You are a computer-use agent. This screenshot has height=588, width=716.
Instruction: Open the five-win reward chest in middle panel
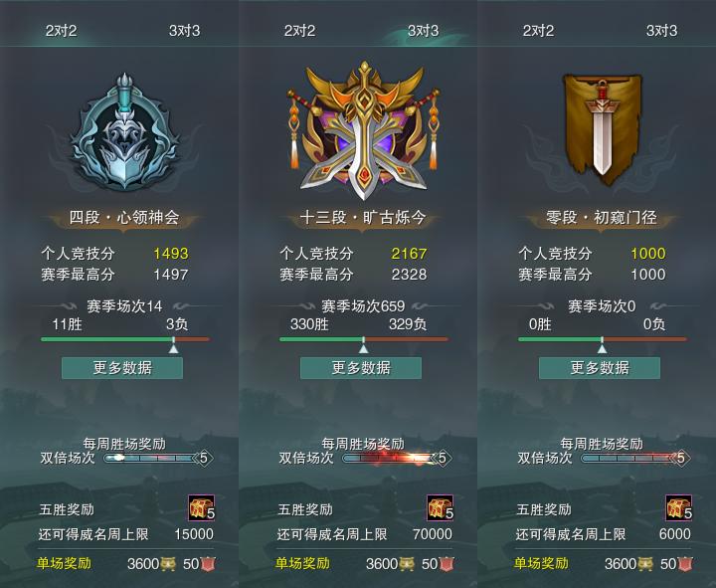coord(441,508)
